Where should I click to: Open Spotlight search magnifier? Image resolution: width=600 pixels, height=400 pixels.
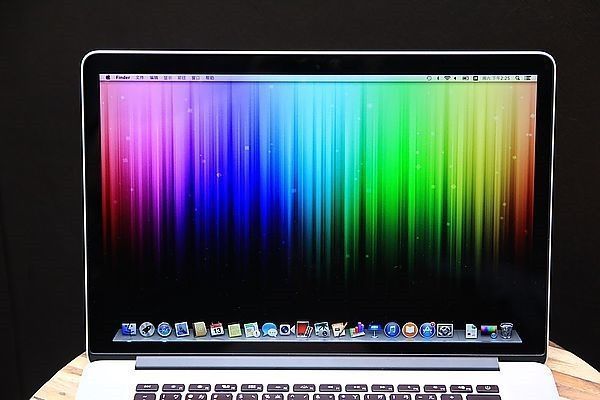coord(518,78)
